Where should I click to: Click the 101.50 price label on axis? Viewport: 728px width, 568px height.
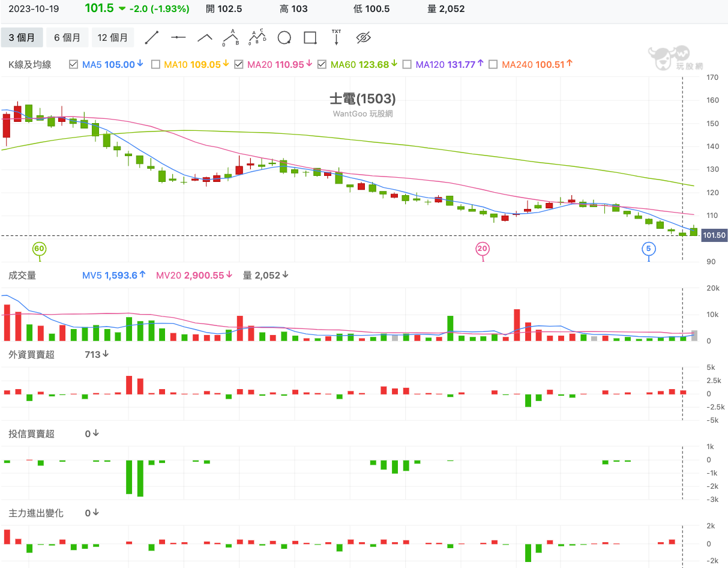click(714, 235)
